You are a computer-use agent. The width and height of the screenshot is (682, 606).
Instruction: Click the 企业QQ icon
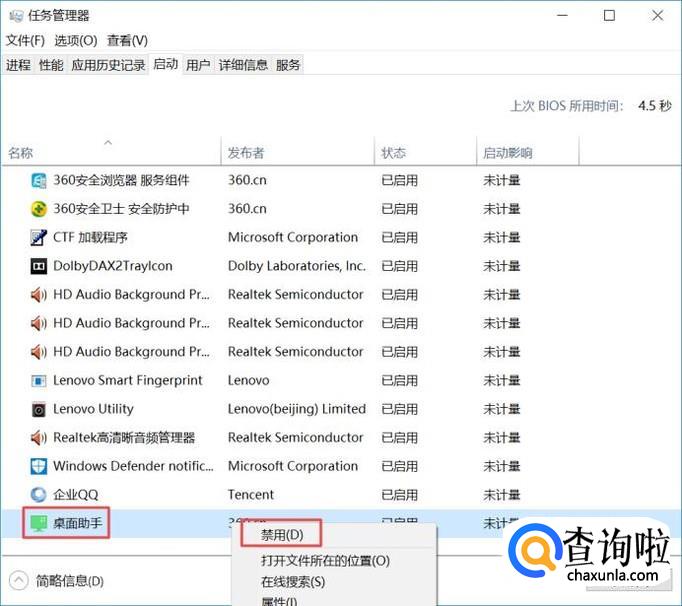(39, 495)
